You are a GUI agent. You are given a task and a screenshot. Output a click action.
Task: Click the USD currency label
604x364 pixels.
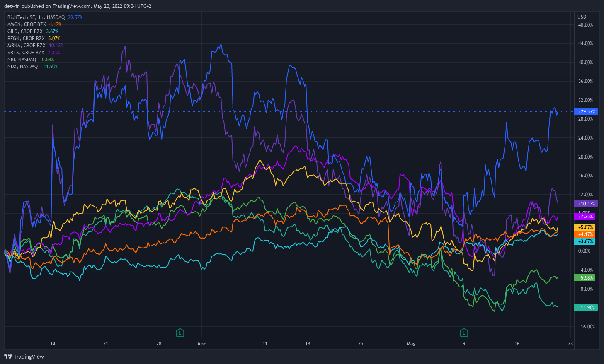click(582, 17)
